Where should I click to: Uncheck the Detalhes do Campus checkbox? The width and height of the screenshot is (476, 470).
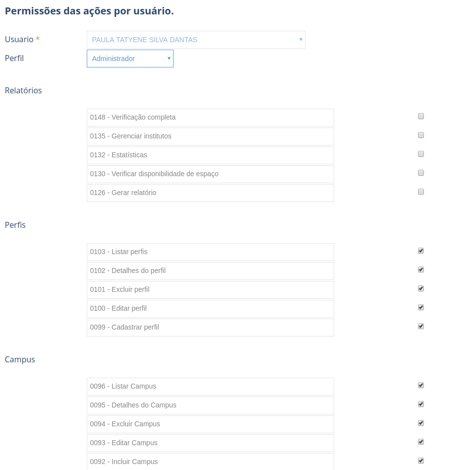[x=421, y=404]
